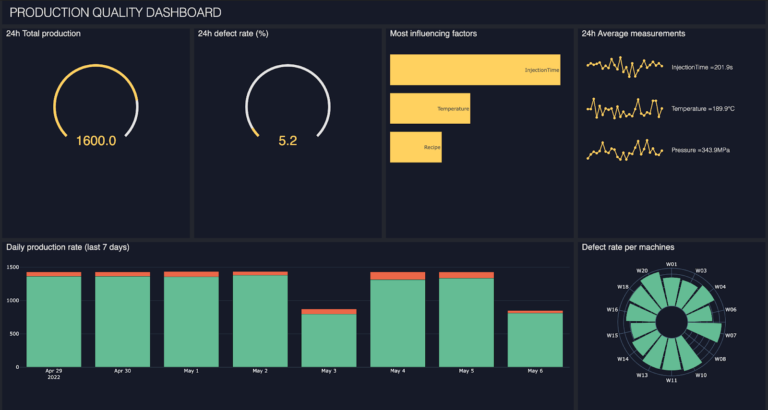Click the 1500 y-axis tick label
768x410 pixels.
point(13,267)
